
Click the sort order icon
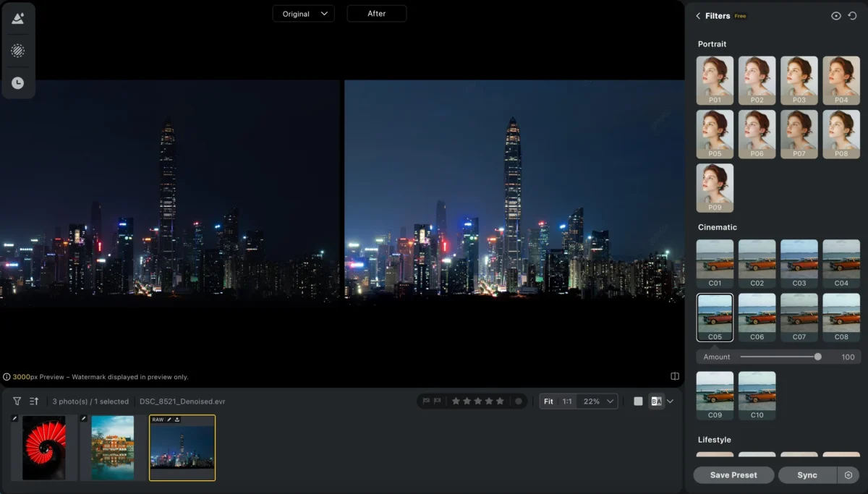34,401
